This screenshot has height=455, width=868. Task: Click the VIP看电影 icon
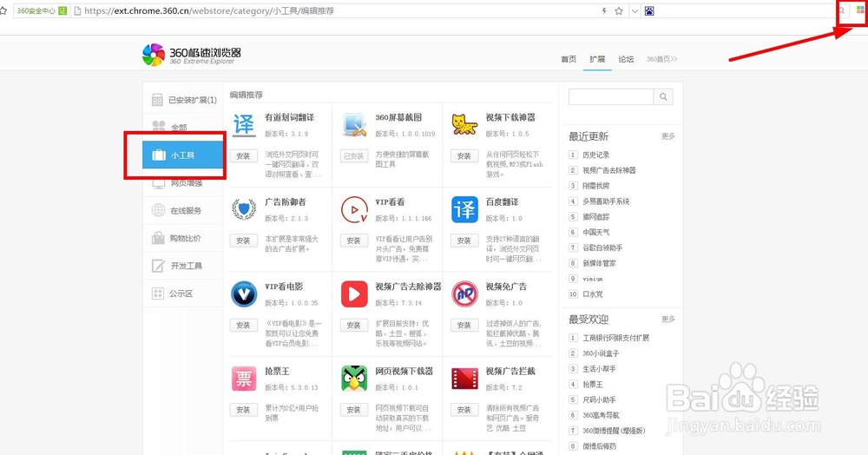[x=244, y=294]
